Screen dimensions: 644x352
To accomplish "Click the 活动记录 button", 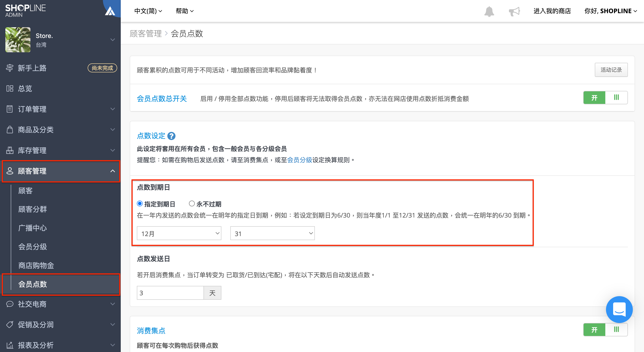I will coord(611,70).
